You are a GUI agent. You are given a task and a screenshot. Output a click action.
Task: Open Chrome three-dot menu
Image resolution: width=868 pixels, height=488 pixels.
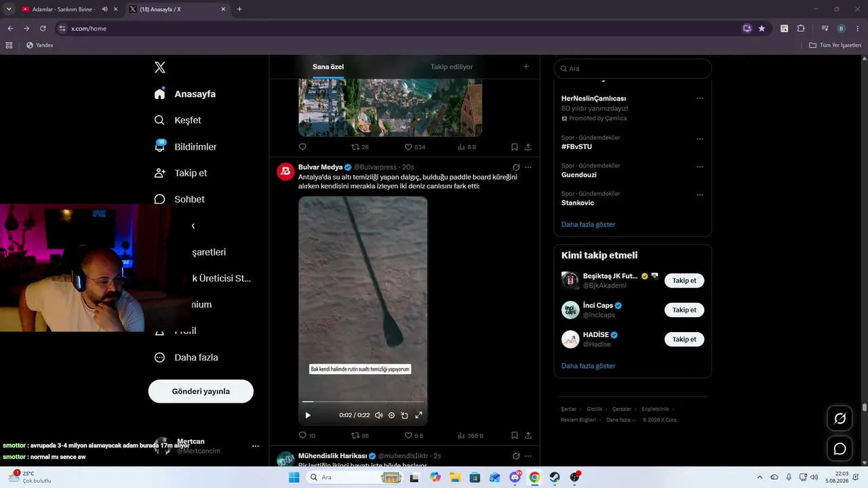click(x=858, y=28)
